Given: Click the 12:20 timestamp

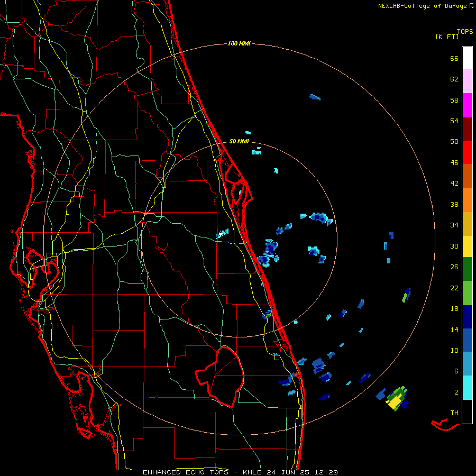Looking at the screenshot, I should 325,472.
